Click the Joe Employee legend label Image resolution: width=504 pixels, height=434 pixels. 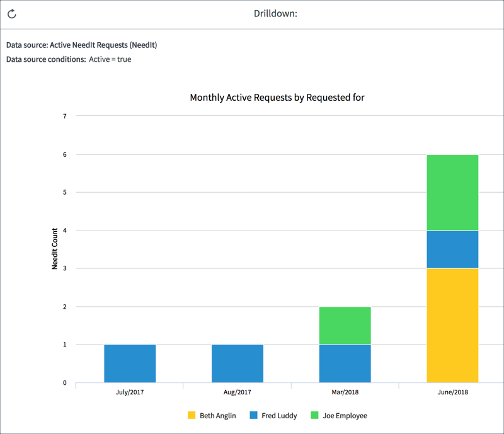[x=345, y=416]
